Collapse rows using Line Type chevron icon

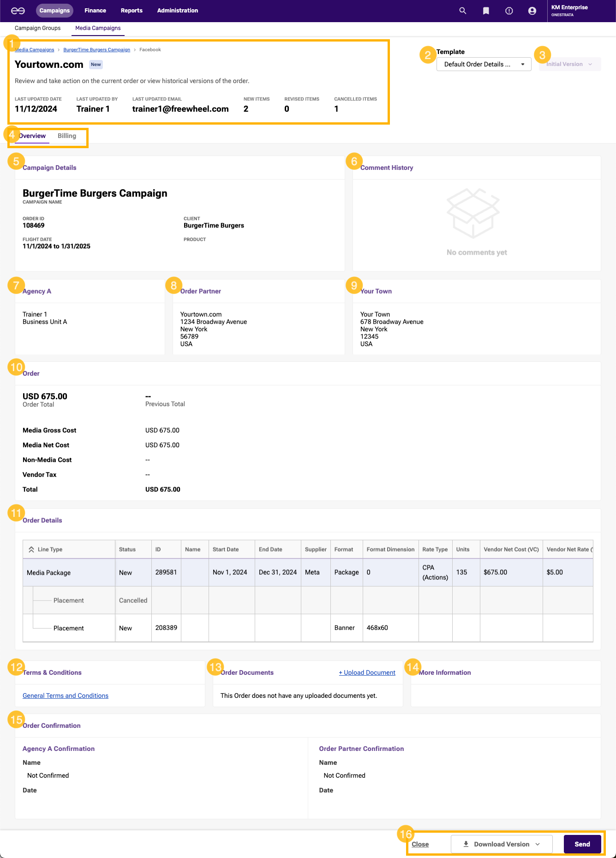pos(31,549)
